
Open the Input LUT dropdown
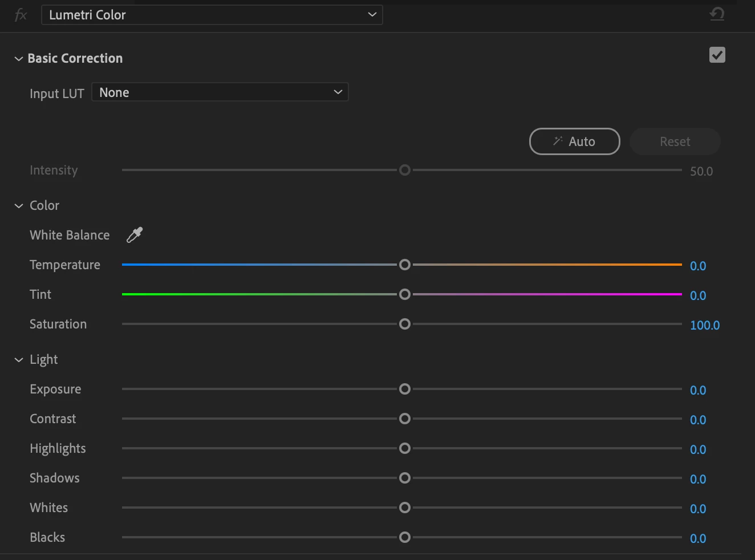pyautogui.click(x=220, y=92)
